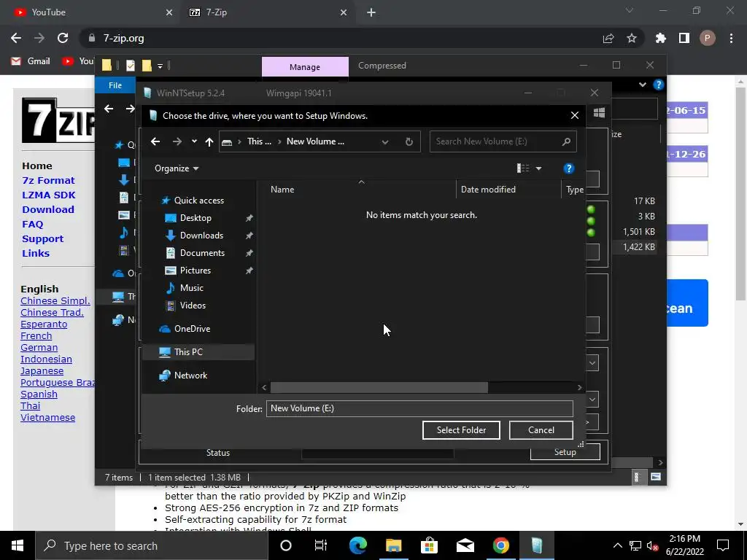Select This PC in navigation pane
The width and height of the screenshot is (747, 560).
(188, 352)
